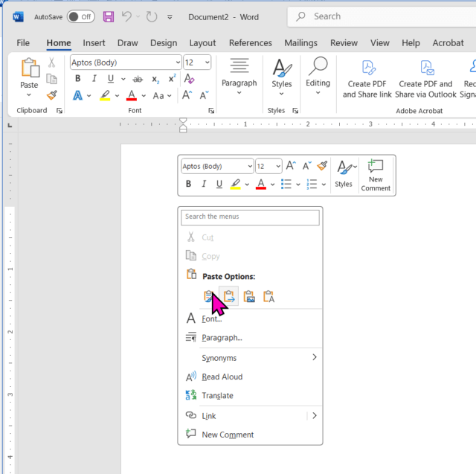This screenshot has height=474, width=476.
Task: Click New Comment in mini toolbar
Action: pyautogui.click(x=376, y=176)
